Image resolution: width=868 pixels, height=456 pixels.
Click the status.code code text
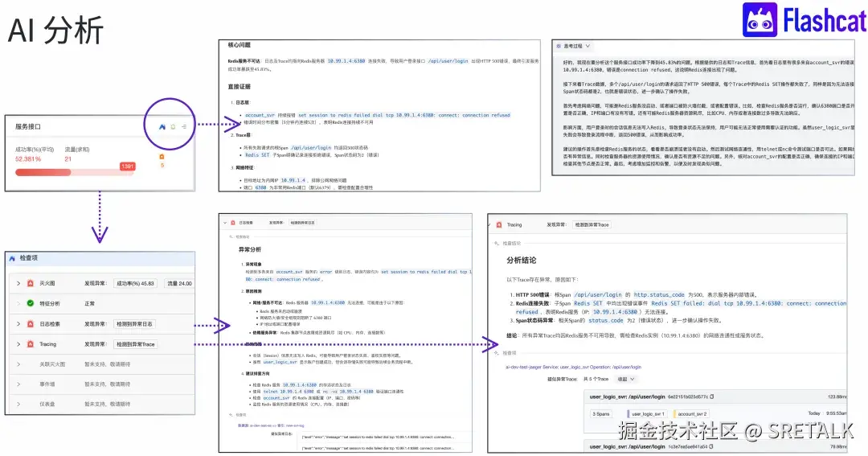tap(606, 320)
